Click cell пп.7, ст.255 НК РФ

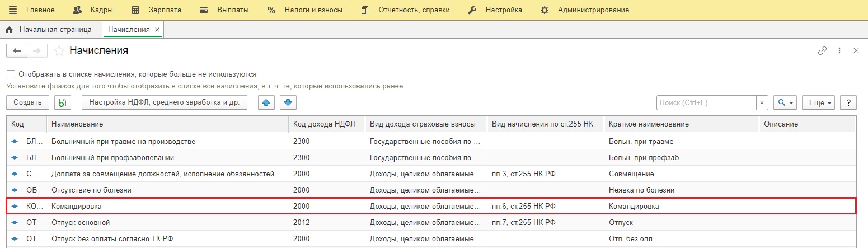pyautogui.click(x=546, y=222)
